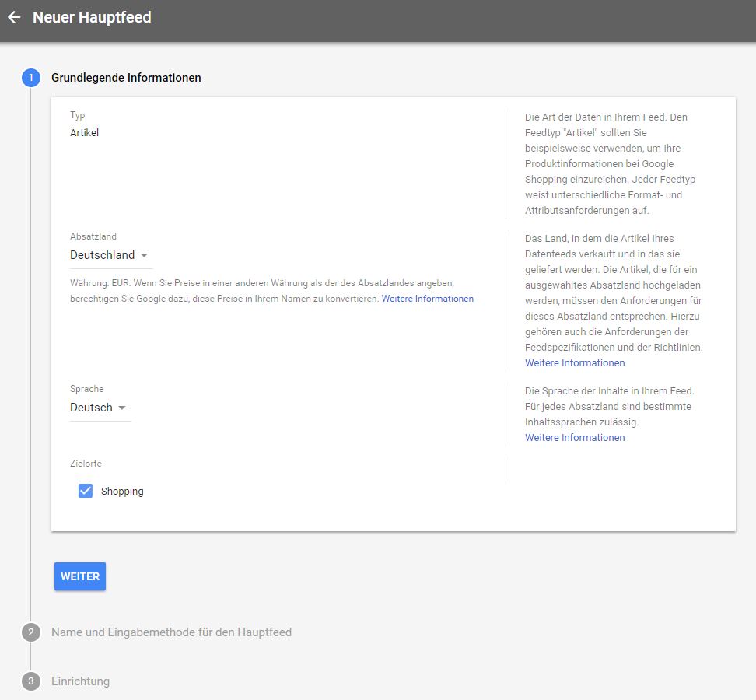Open the Absatzland Deutschland dropdown
Viewport: 756px width, 700px height.
pos(111,255)
